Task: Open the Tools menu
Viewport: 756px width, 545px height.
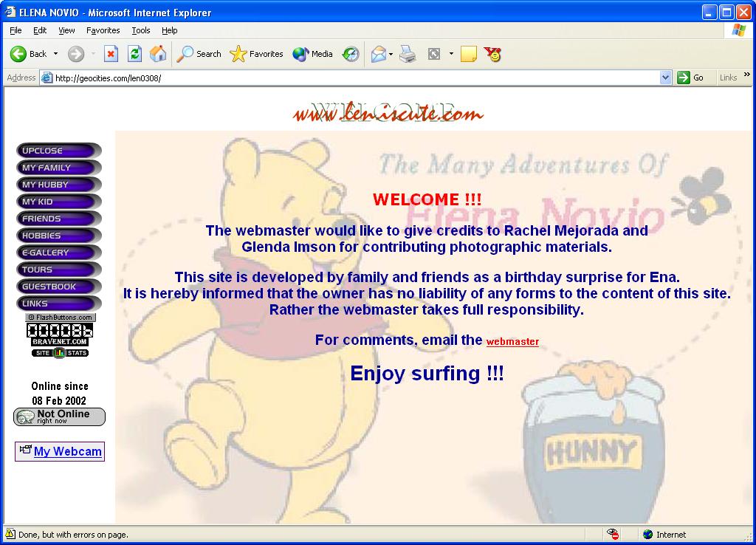Action: [141, 30]
